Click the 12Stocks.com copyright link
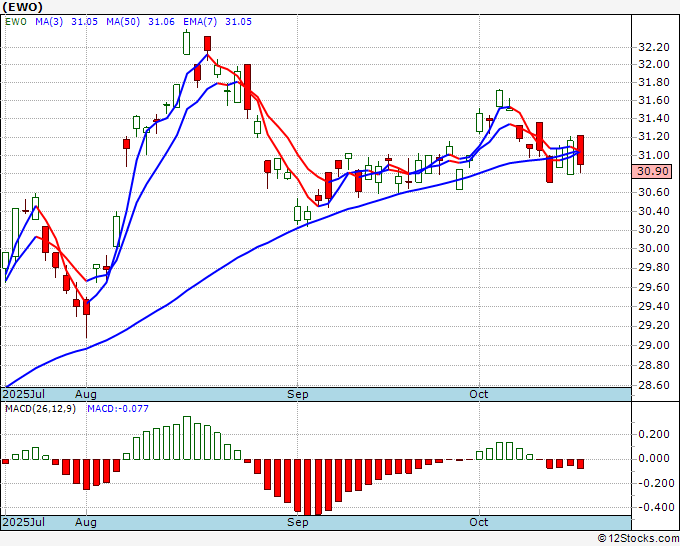This screenshot has width=680, height=546. (x=638, y=539)
